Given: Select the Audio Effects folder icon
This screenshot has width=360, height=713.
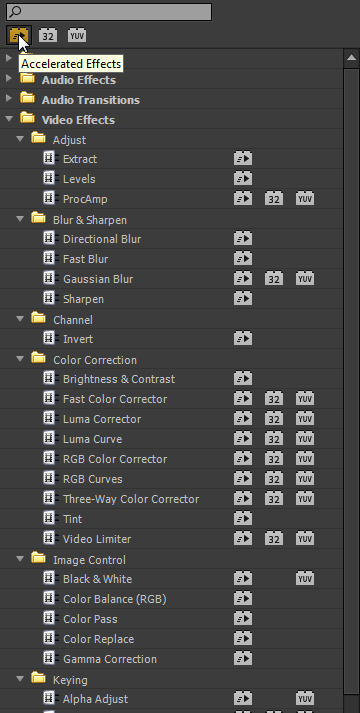Looking at the screenshot, I should click(27, 78).
